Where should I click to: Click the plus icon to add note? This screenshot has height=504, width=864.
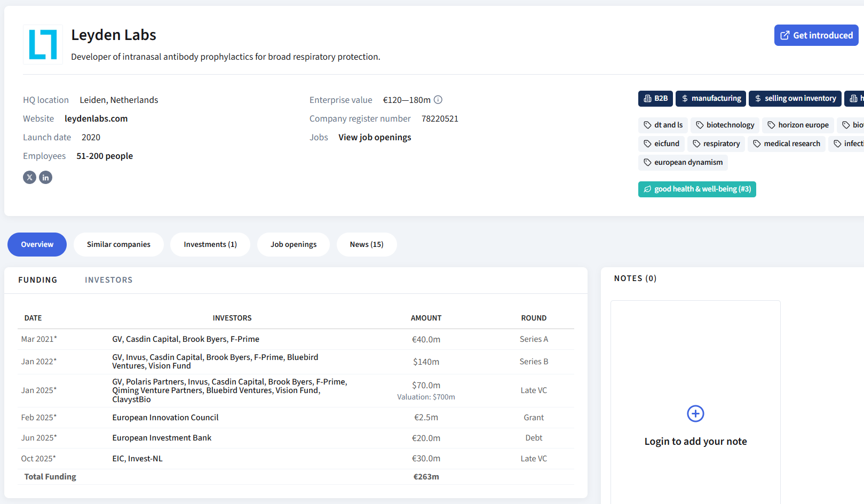click(x=695, y=413)
